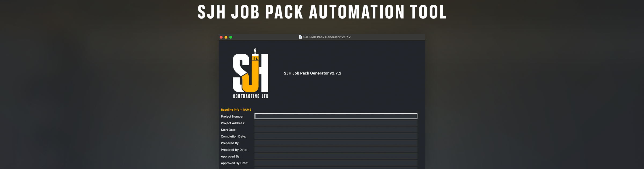Click the "Completion Date:" label text
Image resolution: width=644 pixels, height=169 pixels.
[x=233, y=137]
